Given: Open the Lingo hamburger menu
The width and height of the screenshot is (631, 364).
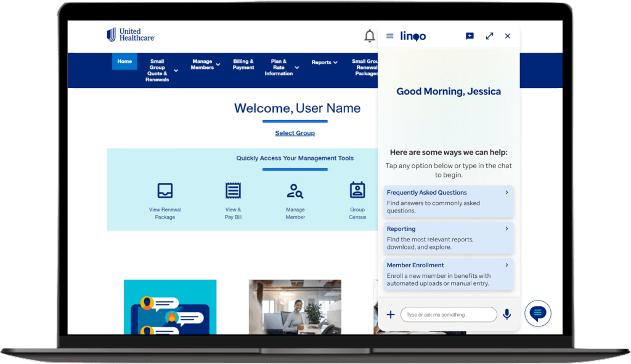Looking at the screenshot, I should click(389, 36).
